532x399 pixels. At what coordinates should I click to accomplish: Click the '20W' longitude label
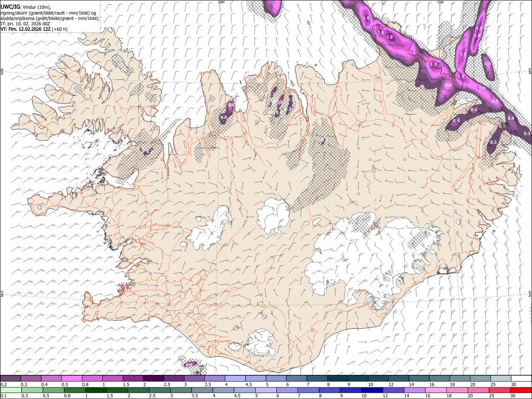click(221, 2)
